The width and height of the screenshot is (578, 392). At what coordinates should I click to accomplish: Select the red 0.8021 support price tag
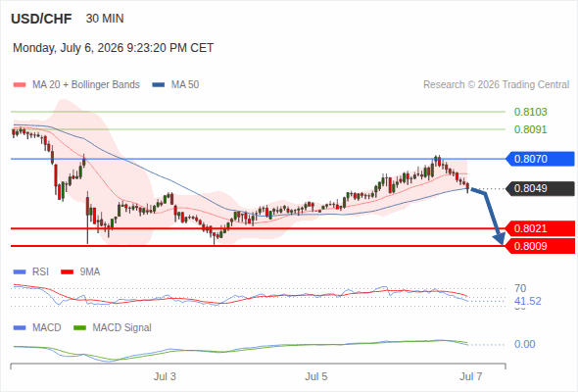tap(540, 228)
